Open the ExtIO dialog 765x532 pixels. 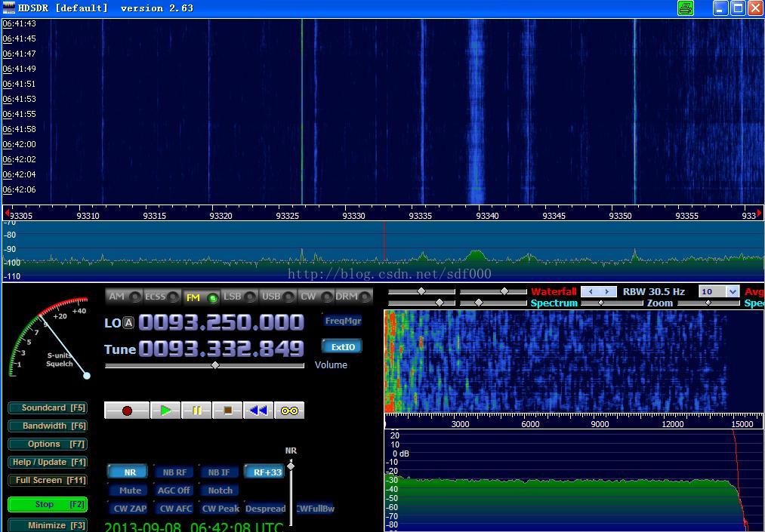click(343, 346)
